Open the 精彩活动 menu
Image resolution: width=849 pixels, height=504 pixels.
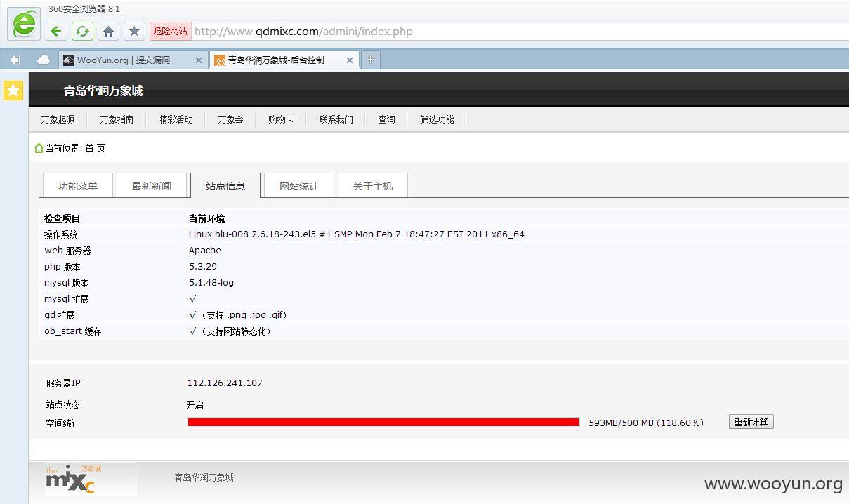176,119
